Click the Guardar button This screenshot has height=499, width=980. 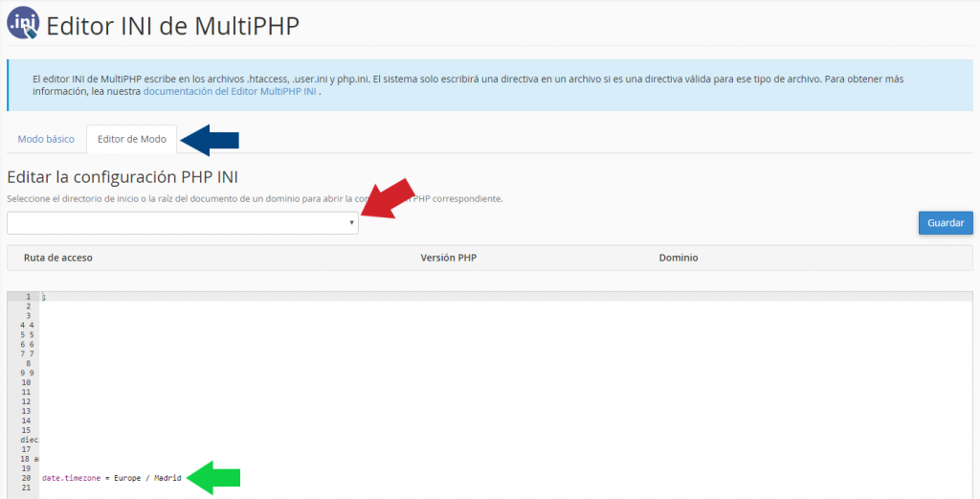pos(945,222)
